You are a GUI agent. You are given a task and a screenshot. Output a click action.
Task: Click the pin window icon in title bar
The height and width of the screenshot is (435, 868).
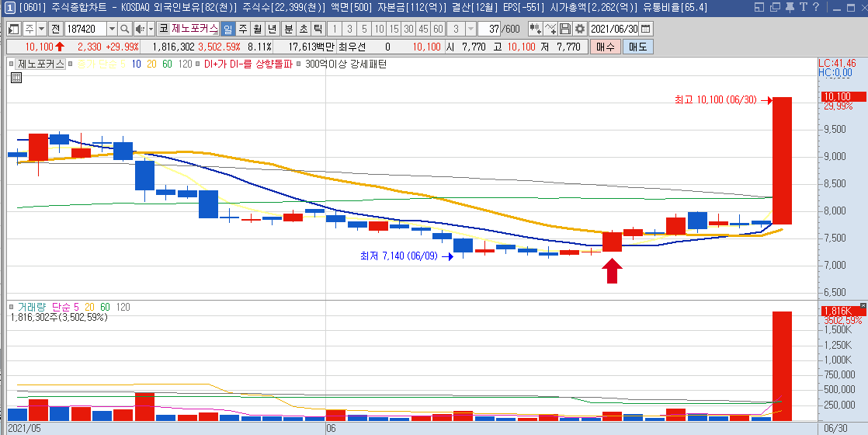coord(790,8)
